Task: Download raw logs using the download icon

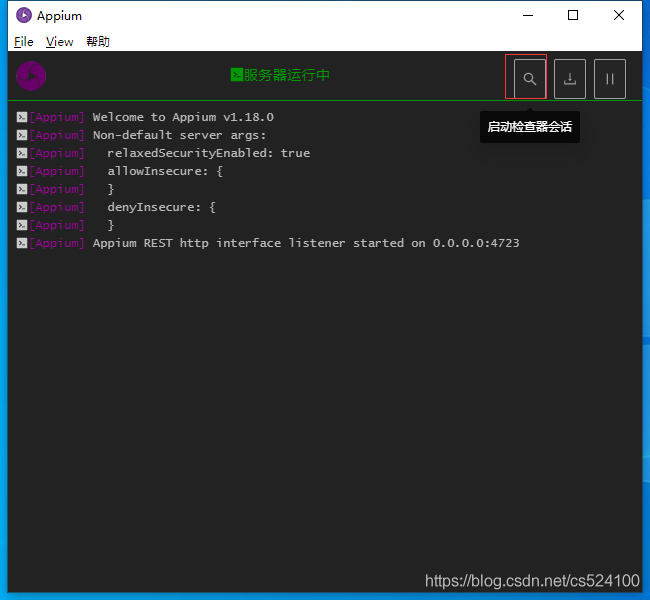Action: tap(570, 79)
